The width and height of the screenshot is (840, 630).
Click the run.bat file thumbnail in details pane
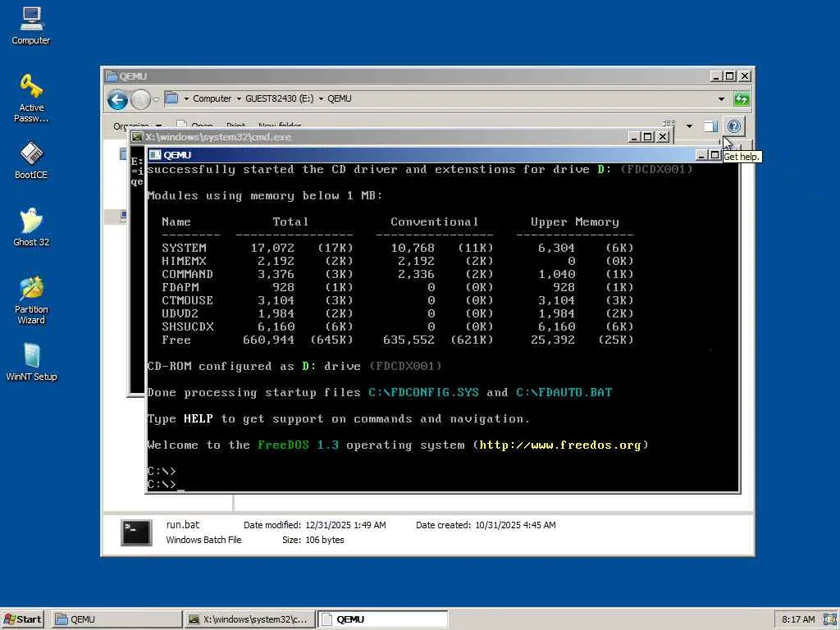click(136, 532)
